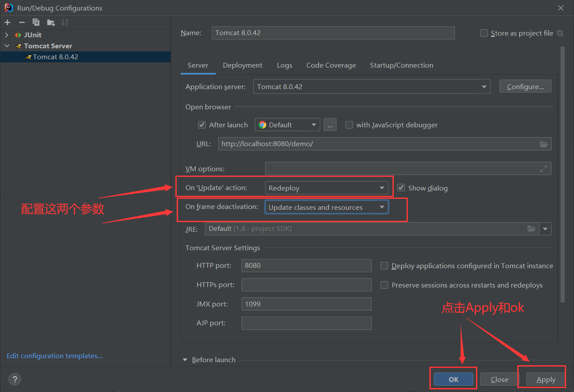Enable Deploy applications configured in Tomcat instance
This screenshot has width=574, height=392.
(384, 266)
